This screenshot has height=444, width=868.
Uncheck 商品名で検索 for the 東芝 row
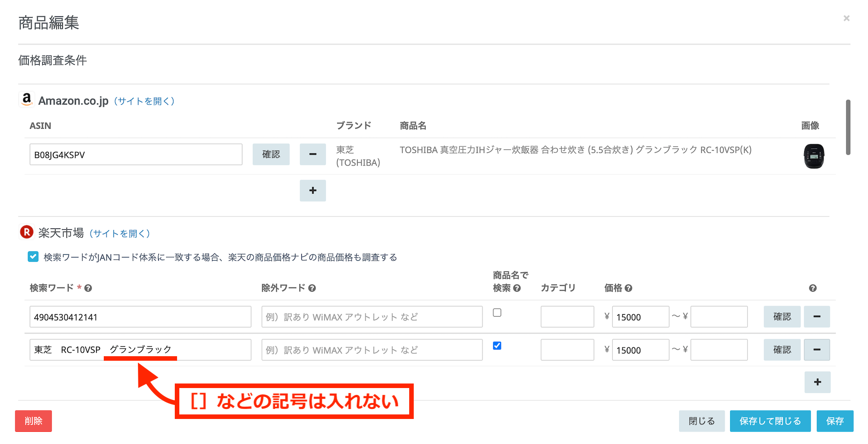coord(497,346)
